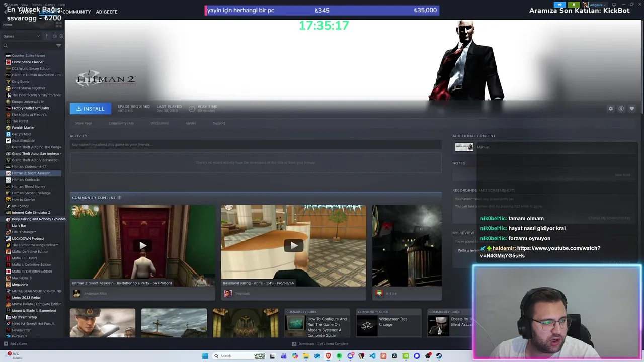Open Brave browser from the taskbar

329,356
